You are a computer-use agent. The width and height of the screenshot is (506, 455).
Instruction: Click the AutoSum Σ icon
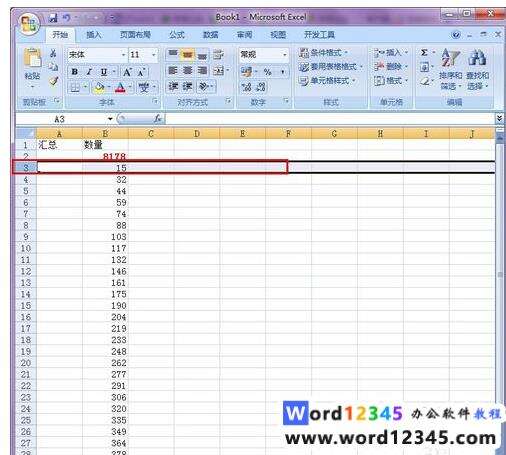click(424, 53)
